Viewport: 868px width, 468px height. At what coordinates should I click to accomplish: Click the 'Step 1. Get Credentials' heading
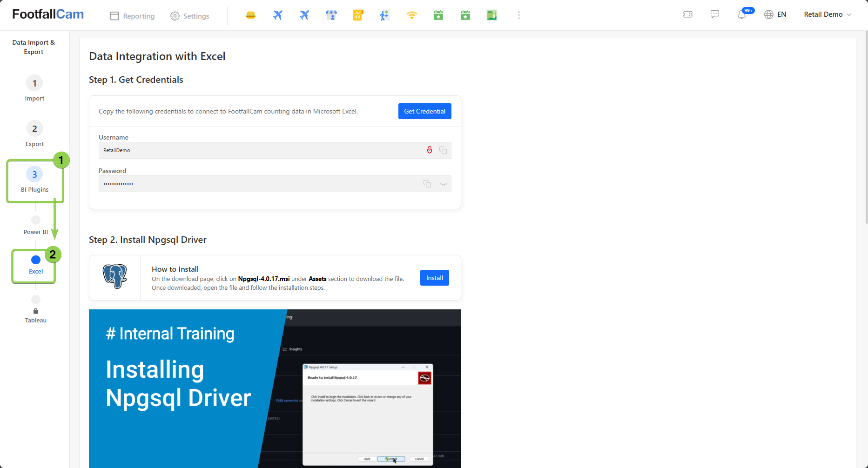coord(136,80)
